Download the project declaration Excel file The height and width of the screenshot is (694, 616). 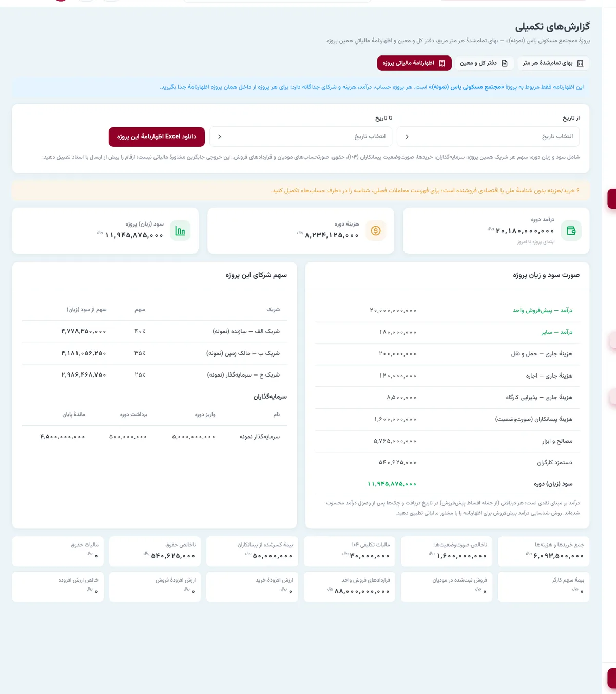tap(157, 137)
